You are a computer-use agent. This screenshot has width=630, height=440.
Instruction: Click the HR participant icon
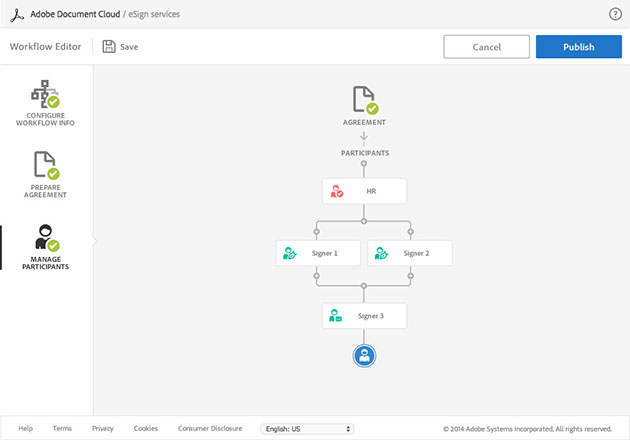tap(337, 191)
